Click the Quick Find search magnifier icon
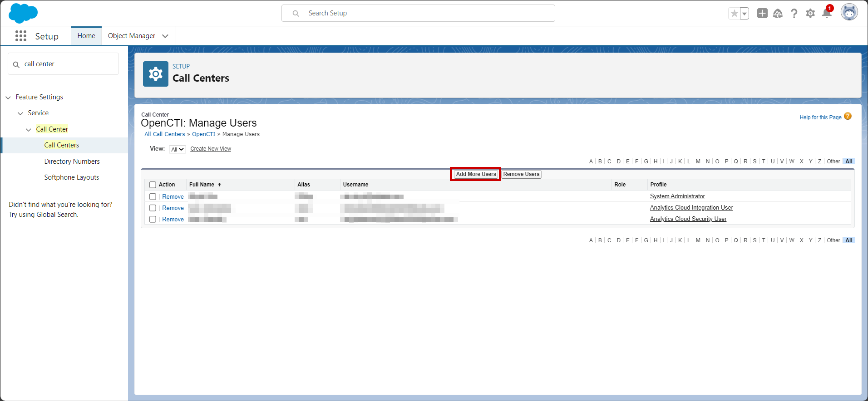 pos(16,64)
